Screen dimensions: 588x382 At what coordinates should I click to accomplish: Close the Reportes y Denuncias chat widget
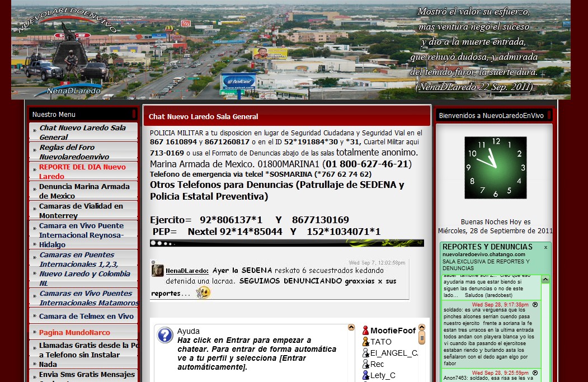(x=545, y=247)
